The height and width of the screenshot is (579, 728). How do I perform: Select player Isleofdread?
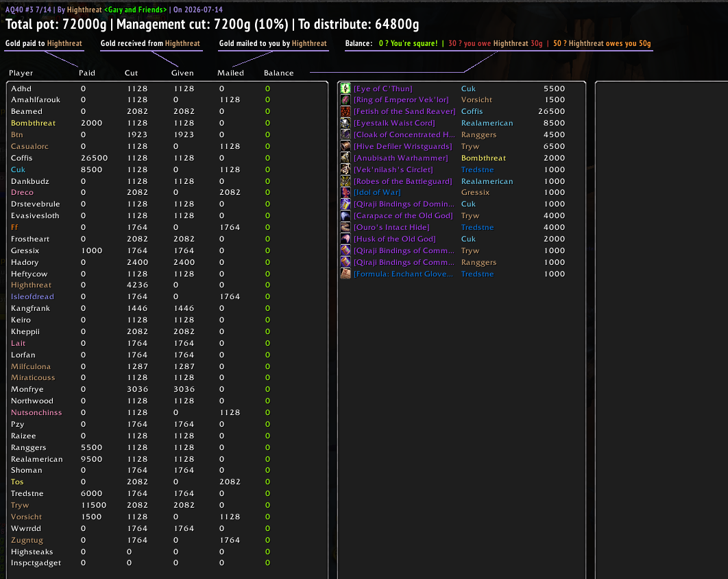tap(32, 296)
